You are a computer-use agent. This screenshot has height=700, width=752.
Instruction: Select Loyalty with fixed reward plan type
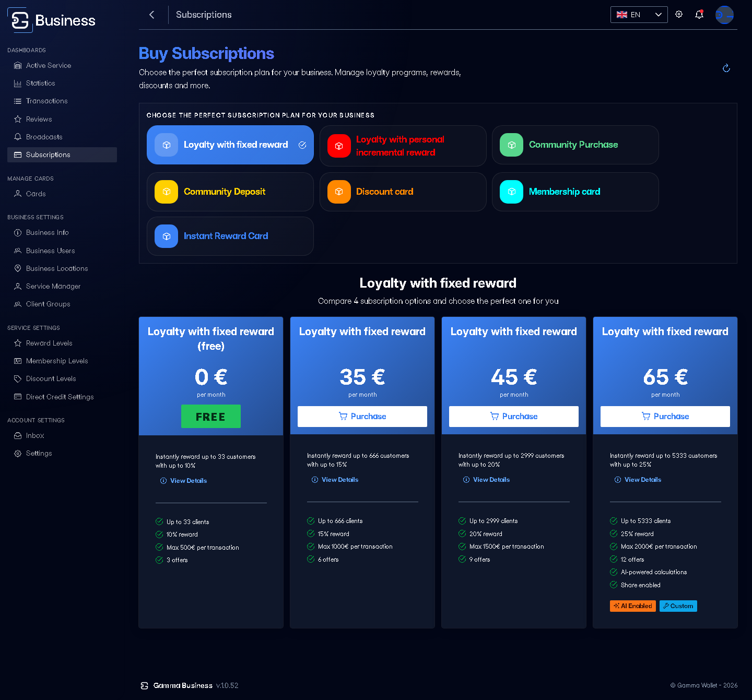230,145
